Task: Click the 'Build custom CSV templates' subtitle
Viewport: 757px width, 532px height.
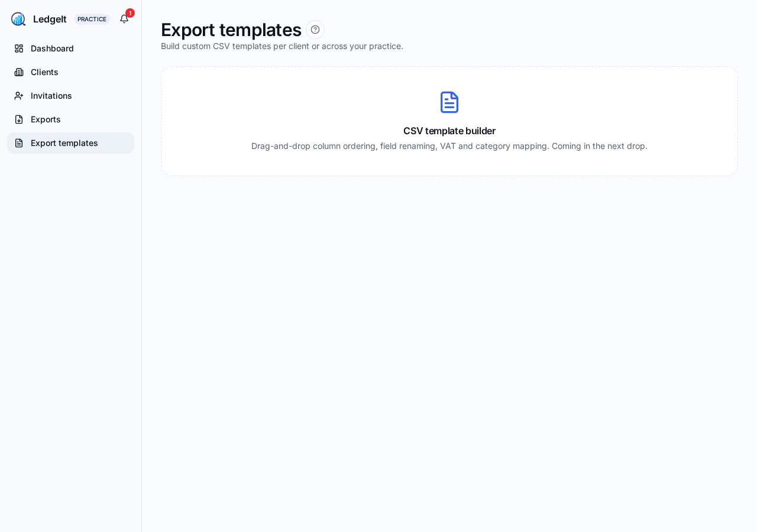Action: tap(282, 46)
